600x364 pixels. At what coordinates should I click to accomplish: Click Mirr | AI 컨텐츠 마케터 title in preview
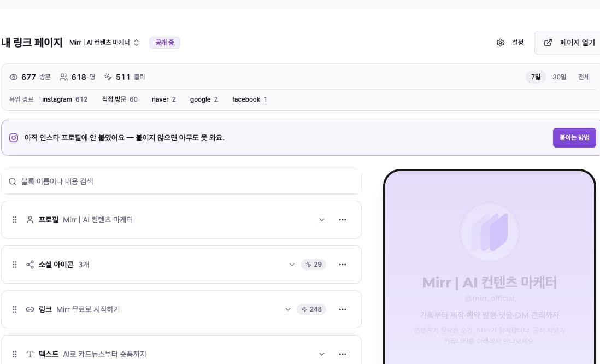(x=490, y=283)
